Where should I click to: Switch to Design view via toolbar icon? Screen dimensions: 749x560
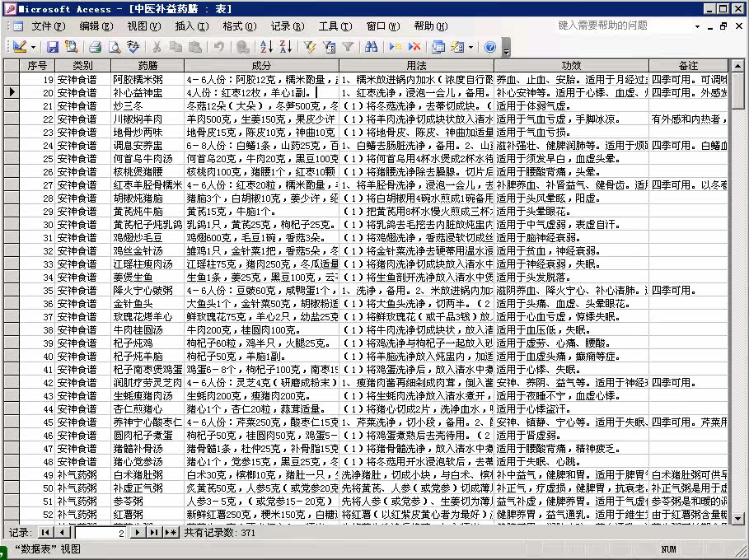pos(20,47)
